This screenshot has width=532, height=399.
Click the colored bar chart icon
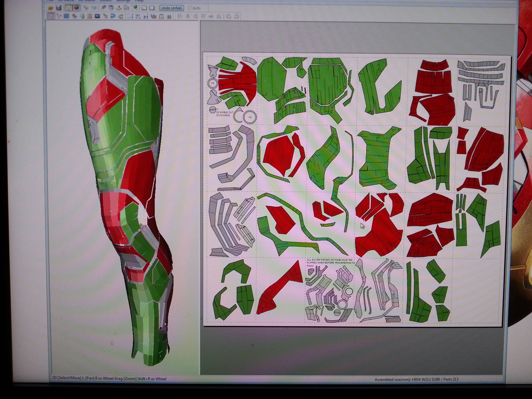pyautogui.click(x=154, y=16)
